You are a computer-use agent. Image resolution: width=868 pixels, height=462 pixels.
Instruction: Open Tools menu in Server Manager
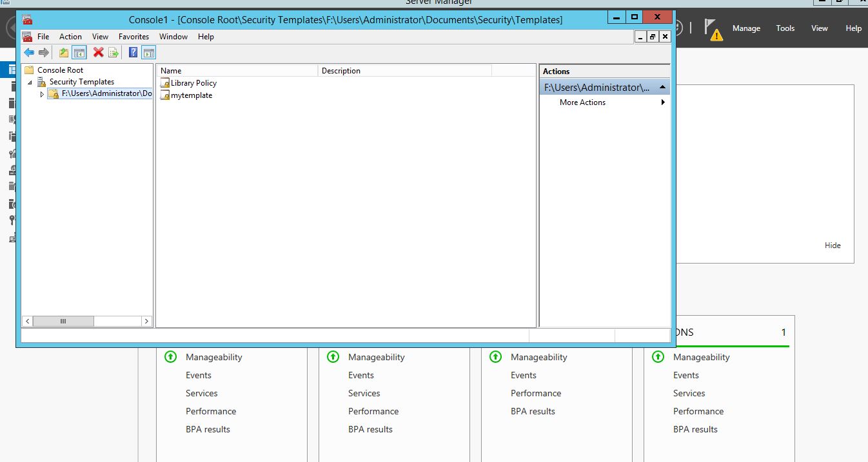click(785, 28)
